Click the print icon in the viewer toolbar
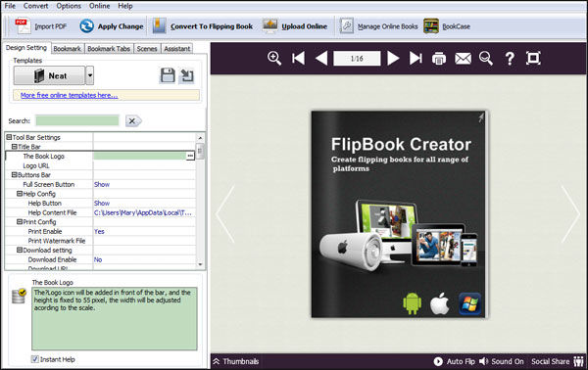Image resolution: width=588 pixels, height=370 pixels. (439, 59)
